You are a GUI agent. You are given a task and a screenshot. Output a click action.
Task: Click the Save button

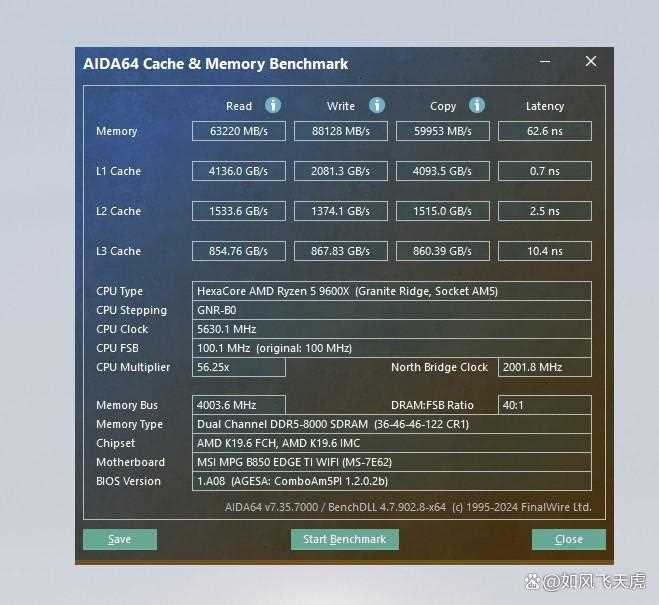pos(120,539)
